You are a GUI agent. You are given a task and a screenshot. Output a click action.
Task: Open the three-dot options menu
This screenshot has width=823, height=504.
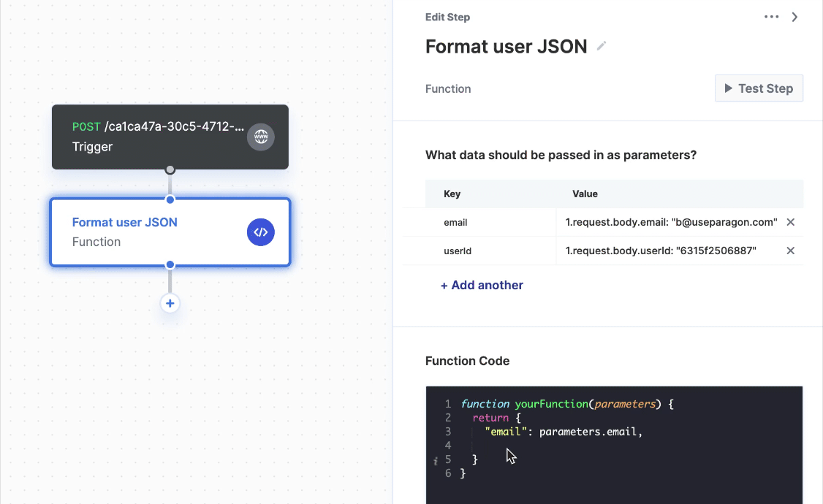772,17
